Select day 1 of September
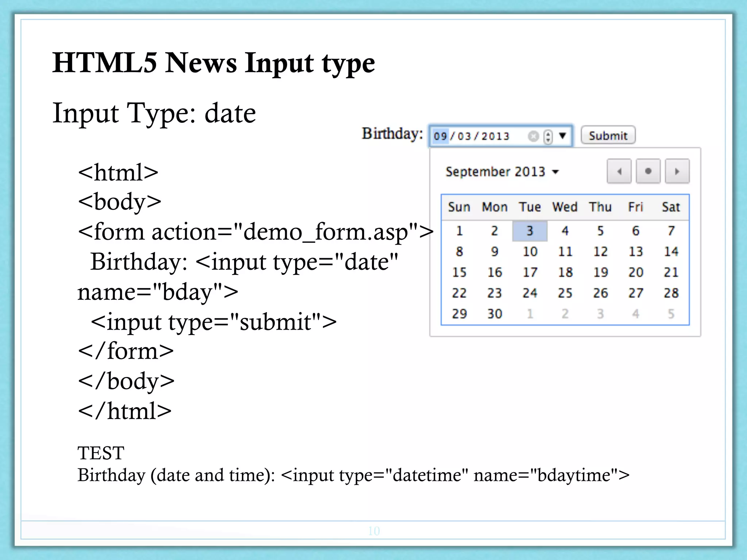747x560 pixels. coord(459,231)
